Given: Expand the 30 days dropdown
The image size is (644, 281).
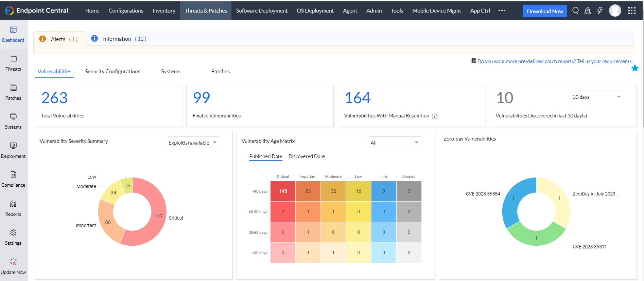Looking at the screenshot, I should click(x=597, y=97).
